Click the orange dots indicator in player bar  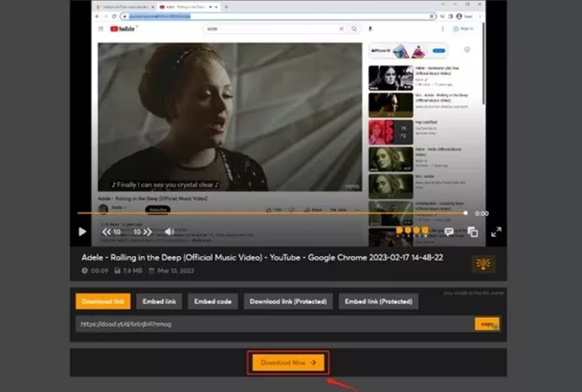point(413,231)
